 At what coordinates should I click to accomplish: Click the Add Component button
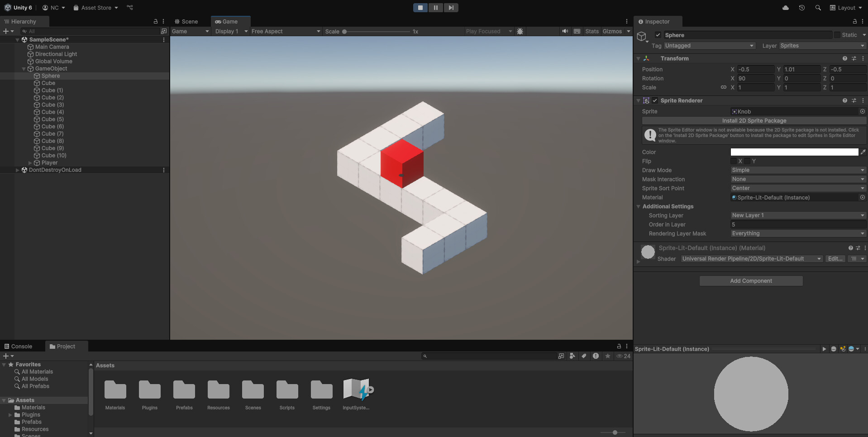[x=751, y=280]
